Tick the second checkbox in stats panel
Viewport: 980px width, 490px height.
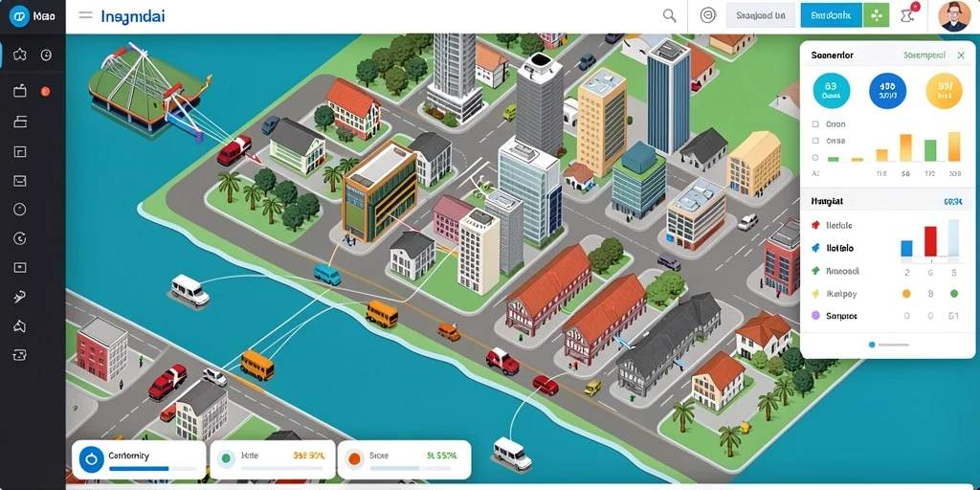[x=815, y=142]
